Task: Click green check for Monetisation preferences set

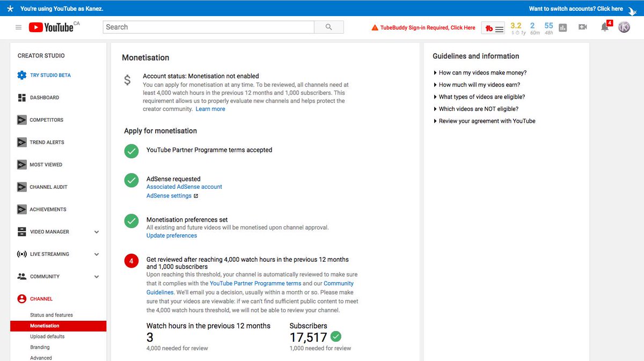Action: [x=131, y=220]
